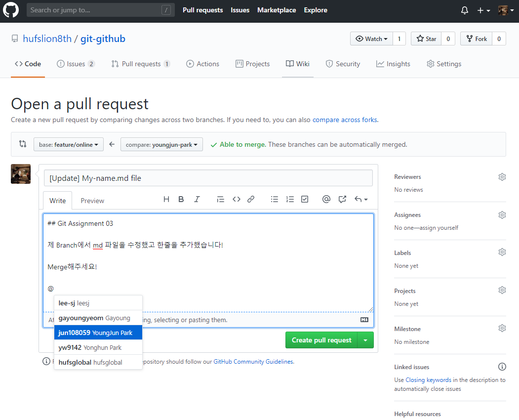The height and width of the screenshot is (420, 519).
Task: Open the Security tab
Action: point(343,64)
